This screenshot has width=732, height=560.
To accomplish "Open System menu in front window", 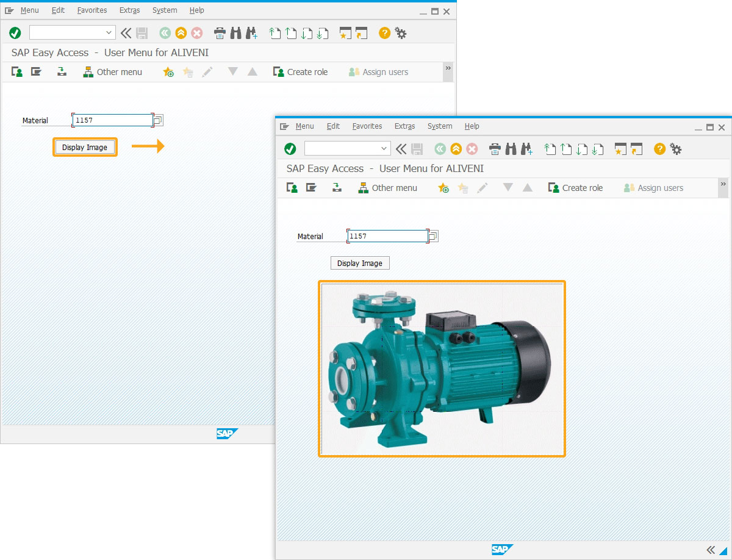I will [440, 126].
